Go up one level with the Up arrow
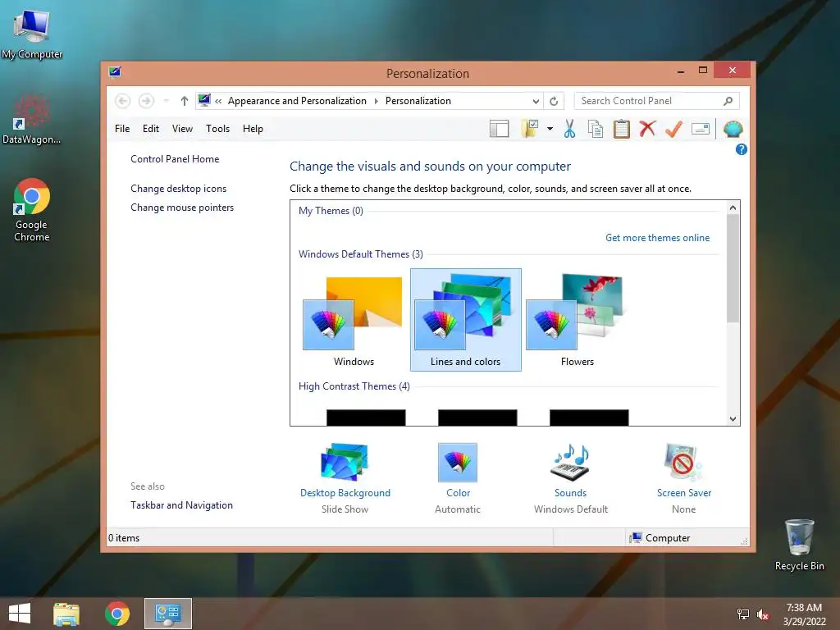This screenshot has height=630, width=840. click(185, 101)
